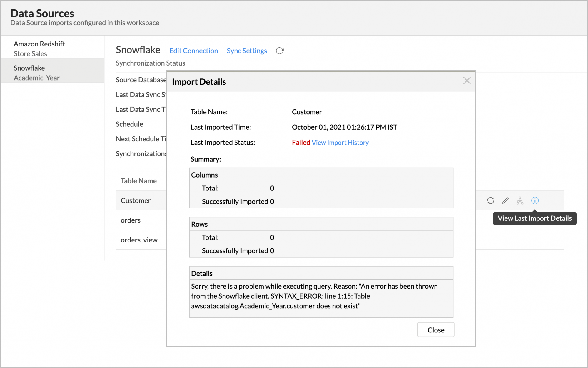This screenshot has width=588, height=368.
Task: Click the Details section header
Action: pos(321,273)
